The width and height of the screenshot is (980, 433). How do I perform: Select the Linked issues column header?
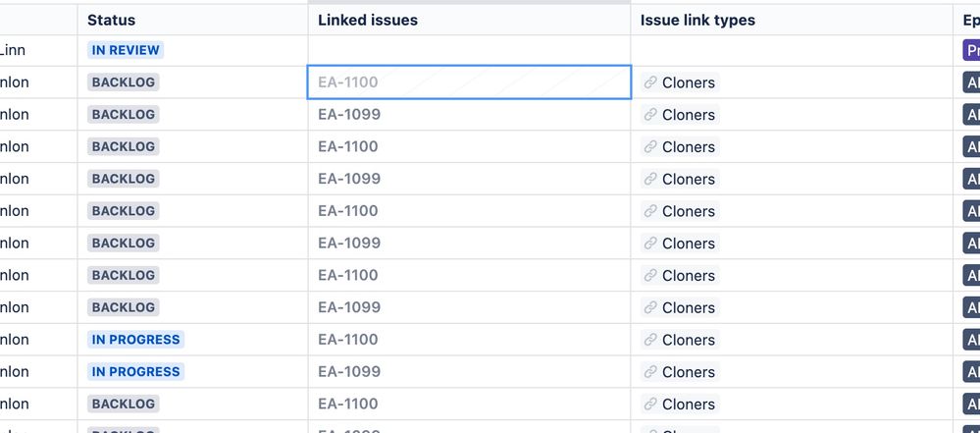click(x=368, y=20)
